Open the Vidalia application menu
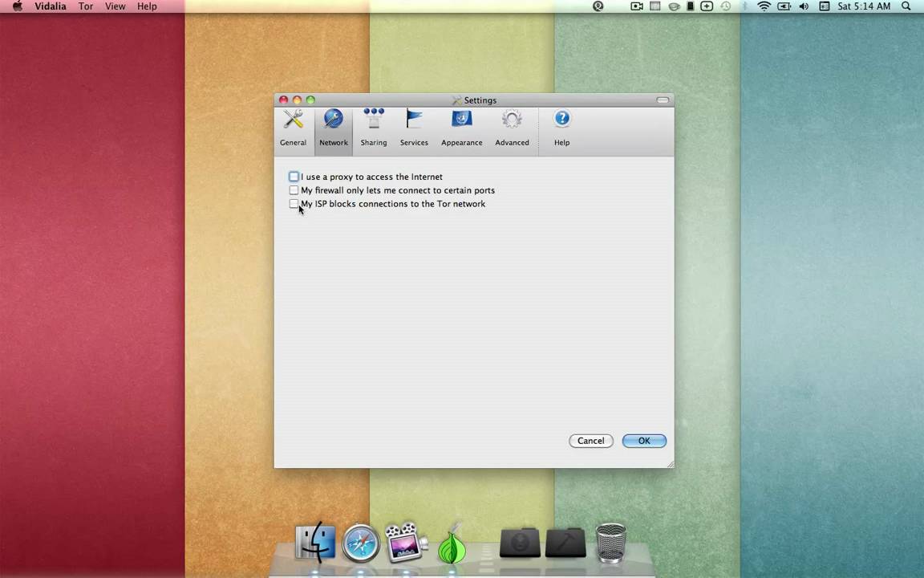The height and width of the screenshot is (578, 924). [51, 6]
